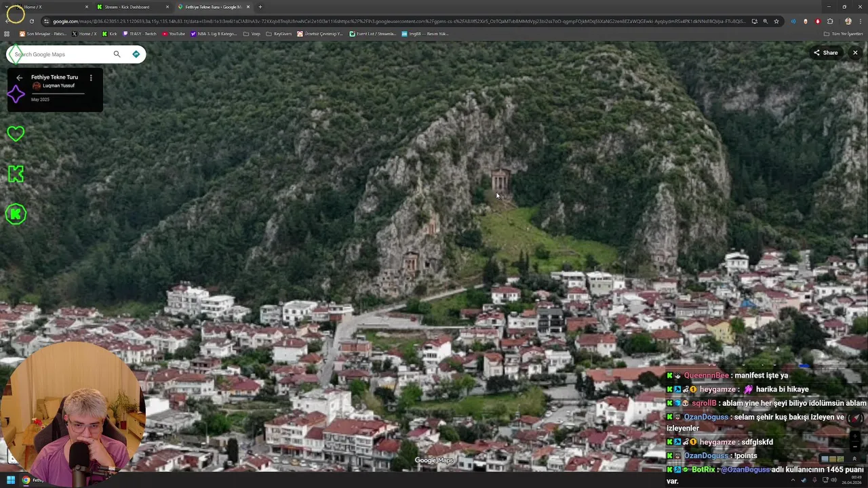Click username QueennnBee in chat overlay
Image resolution: width=868 pixels, height=488 pixels.
click(706, 375)
